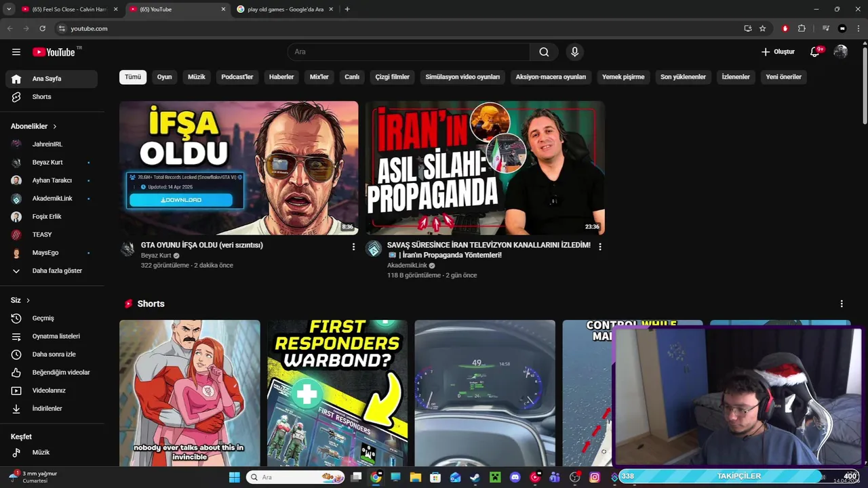Switch to the Feel So Close browser tab
868x488 pixels.
coord(68,9)
